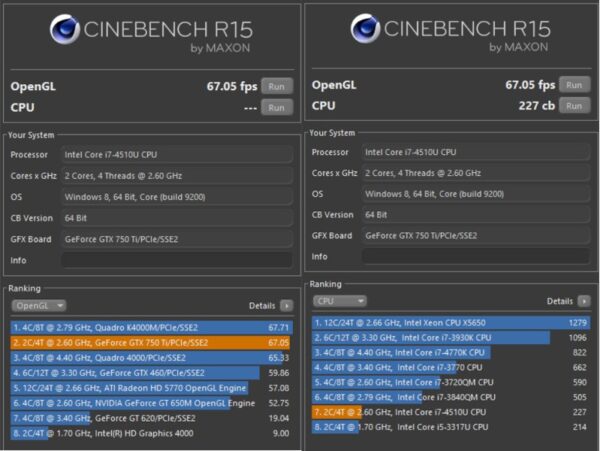
Task: Click the Cinebench logo in left window
Action: (x=64, y=29)
